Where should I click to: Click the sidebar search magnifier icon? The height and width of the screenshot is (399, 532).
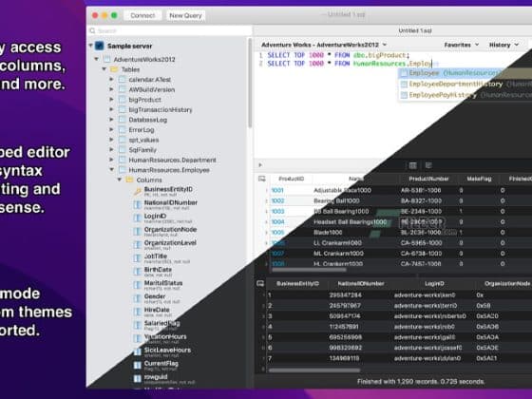coord(92,30)
